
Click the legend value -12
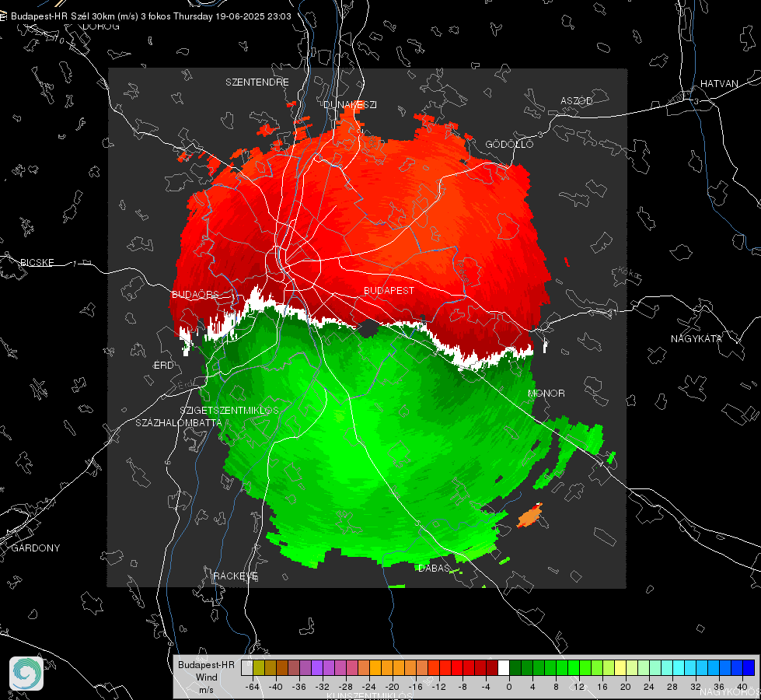[x=438, y=687]
